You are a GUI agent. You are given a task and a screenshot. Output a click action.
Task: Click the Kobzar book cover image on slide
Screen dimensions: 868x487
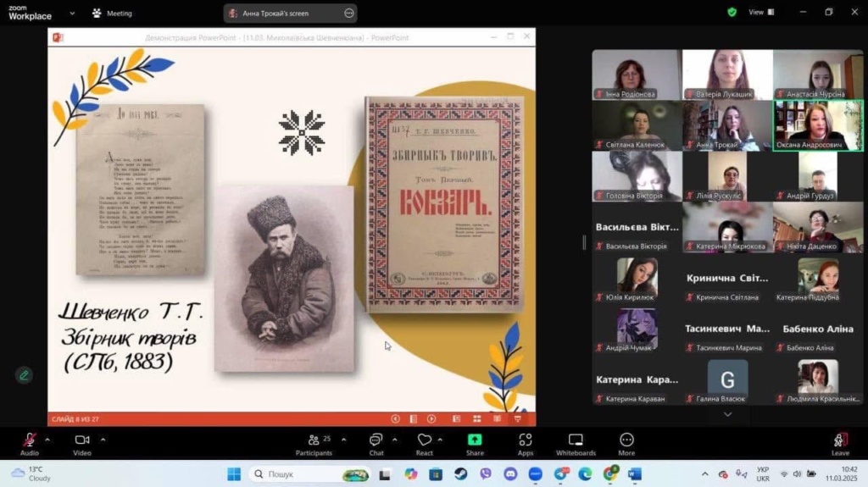[x=444, y=204]
